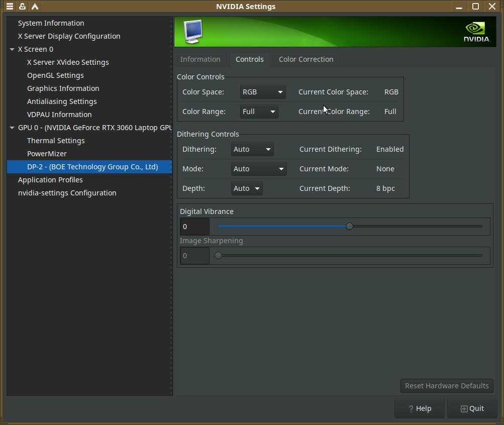Screen dimensions: 504x425
Task: Click the Quit button
Action: click(472, 408)
